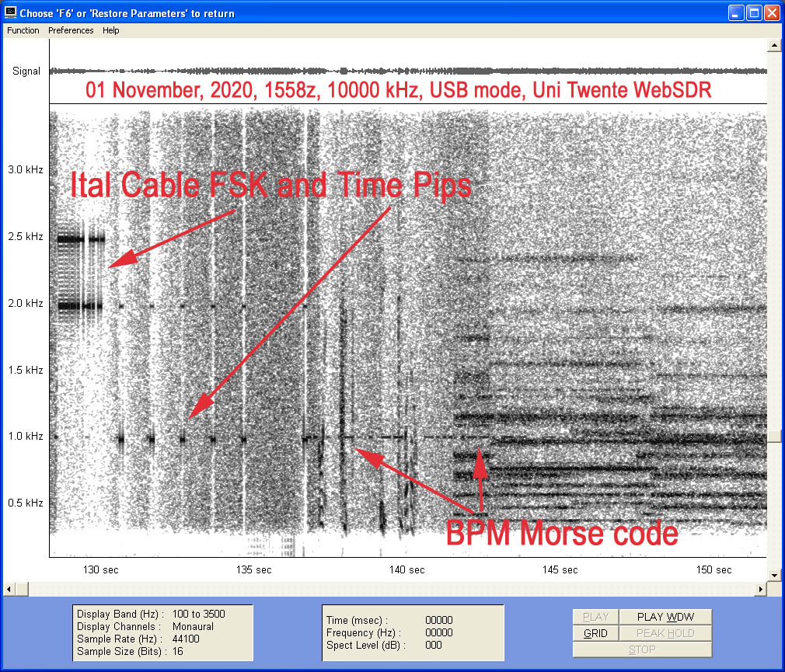Minimize the spectrogram window

click(x=735, y=13)
